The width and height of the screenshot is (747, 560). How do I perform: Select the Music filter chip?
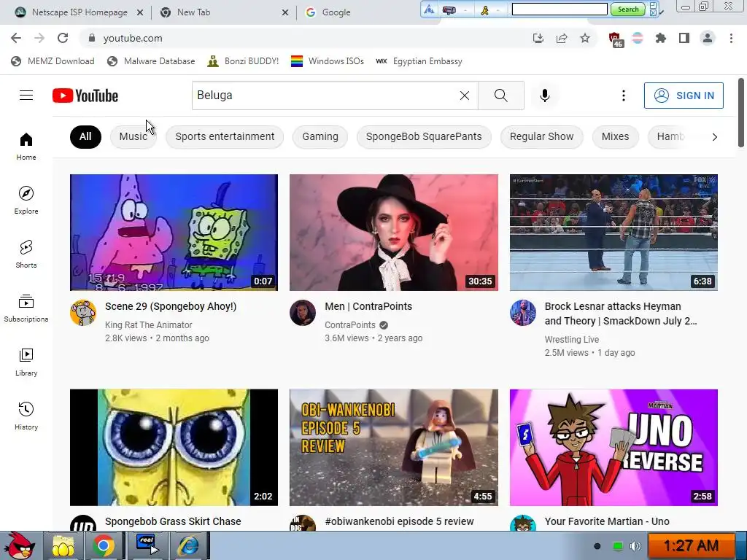133,136
